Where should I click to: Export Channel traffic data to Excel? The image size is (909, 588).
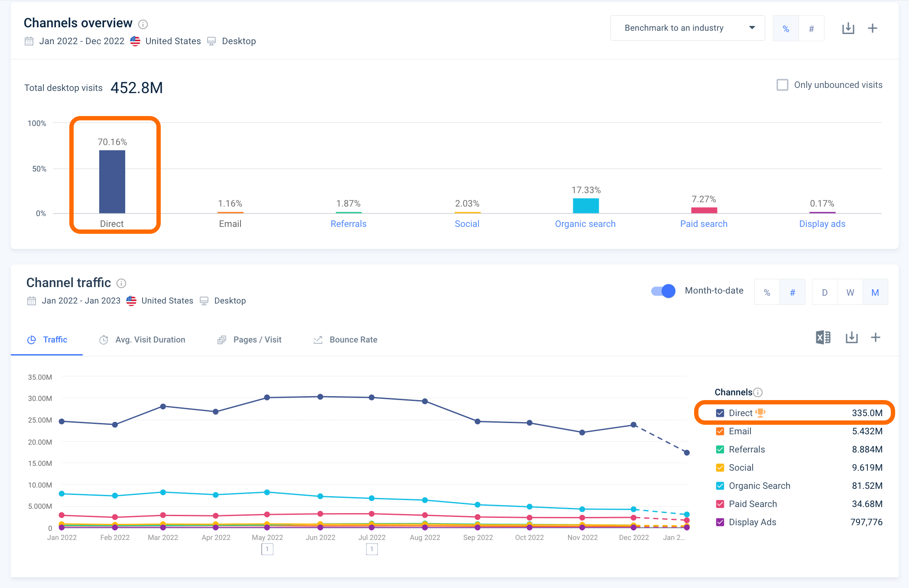[x=823, y=338]
